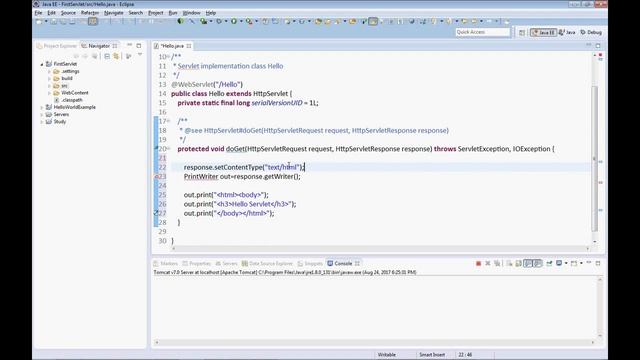Open the New wizard dropdown arrow
Image resolution: width=640 pixels, height=360 pixels.
point(46,21)
